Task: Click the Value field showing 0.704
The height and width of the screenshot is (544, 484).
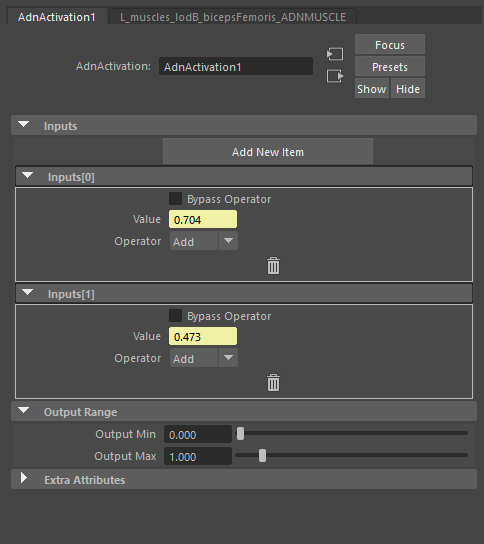Action: point(203,219)
